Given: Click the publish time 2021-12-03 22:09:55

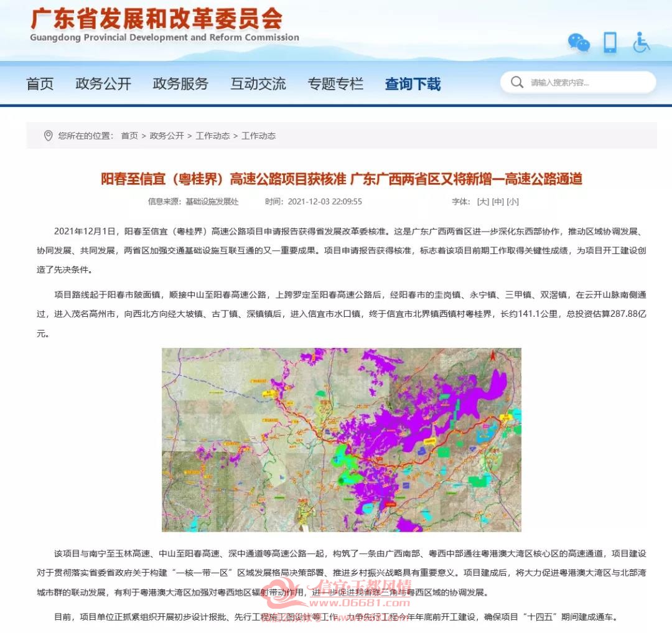Looking at the screenshot, I should 325,202.
